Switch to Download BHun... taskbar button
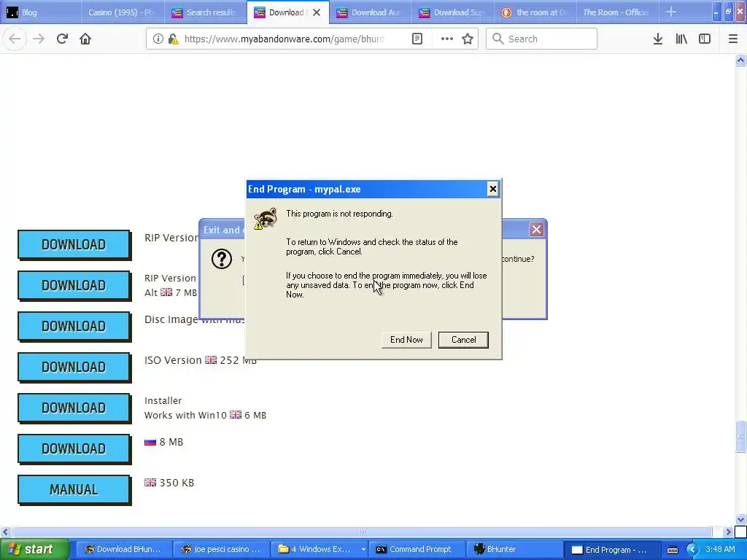This screenshot has width=747, height=560. [x=123, y=549]
